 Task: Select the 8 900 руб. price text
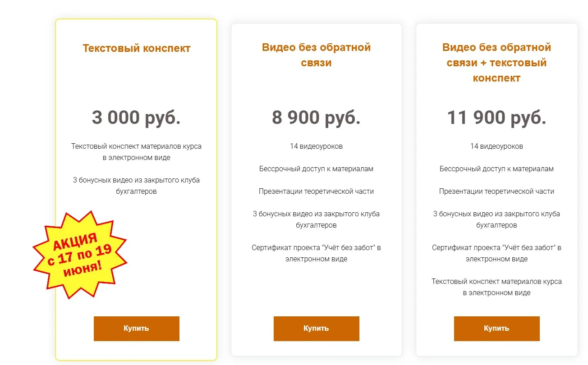[x=316, y=118]
